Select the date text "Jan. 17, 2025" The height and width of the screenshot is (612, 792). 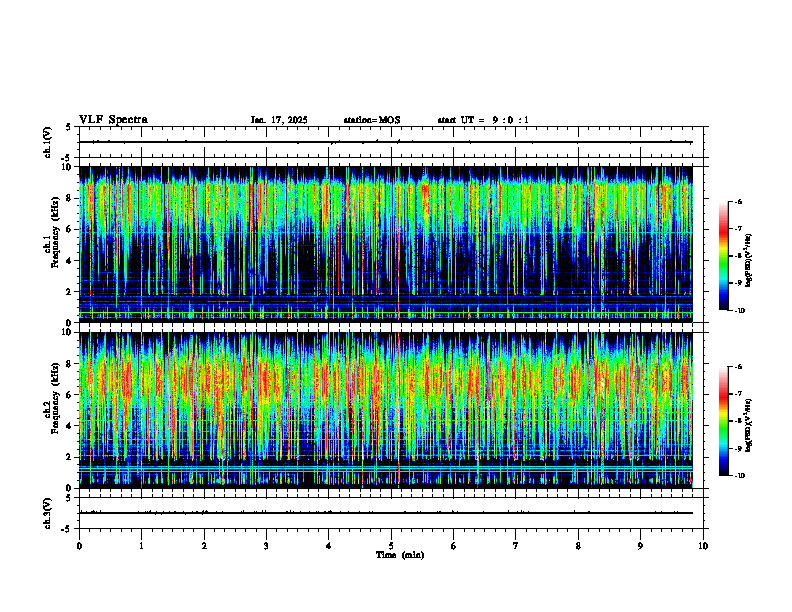279,120
